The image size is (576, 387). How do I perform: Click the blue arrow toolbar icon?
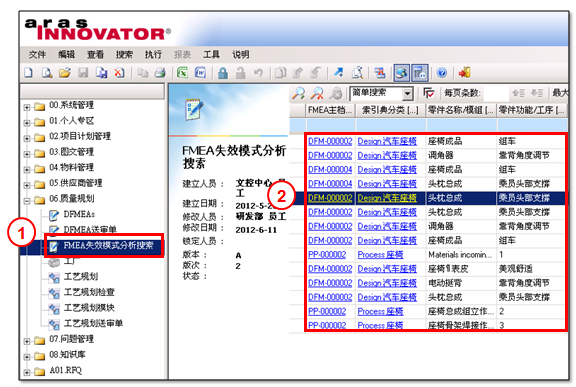tap(338, 72)
